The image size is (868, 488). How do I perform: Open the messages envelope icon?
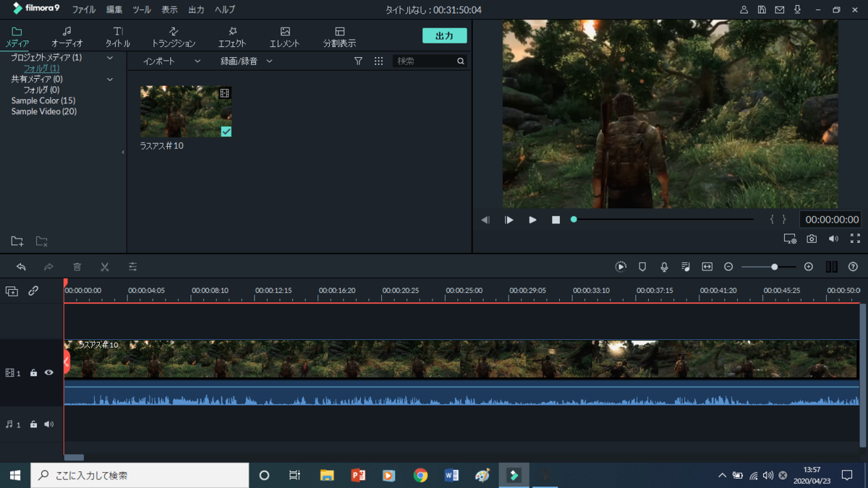[780, 10]
